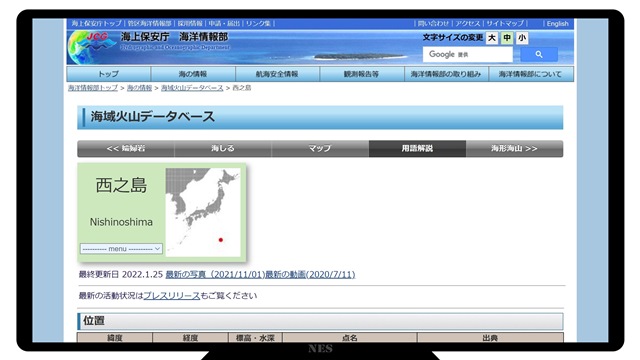Open latest video link (2020/7/11)
This screenshot has width=640, height=360.
coord(310,274)
